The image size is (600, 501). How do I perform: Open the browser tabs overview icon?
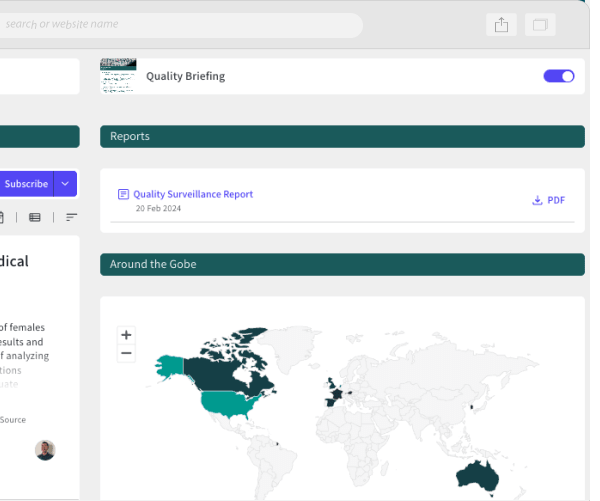[541, 25]
